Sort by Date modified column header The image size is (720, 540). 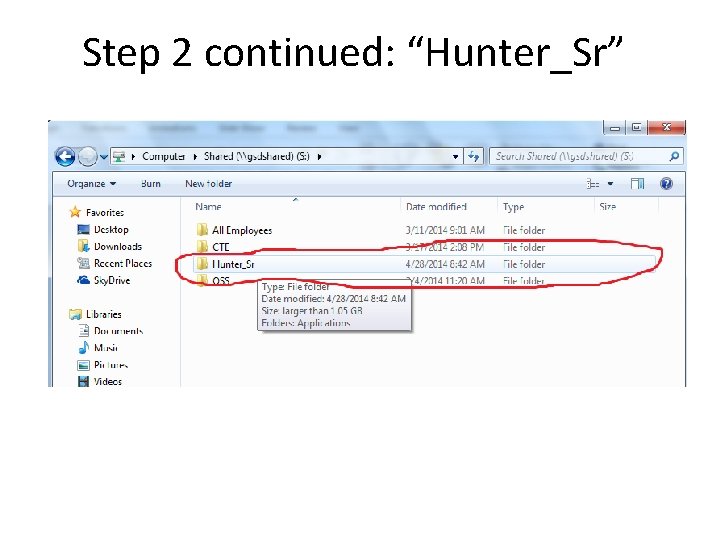point(436,207)
